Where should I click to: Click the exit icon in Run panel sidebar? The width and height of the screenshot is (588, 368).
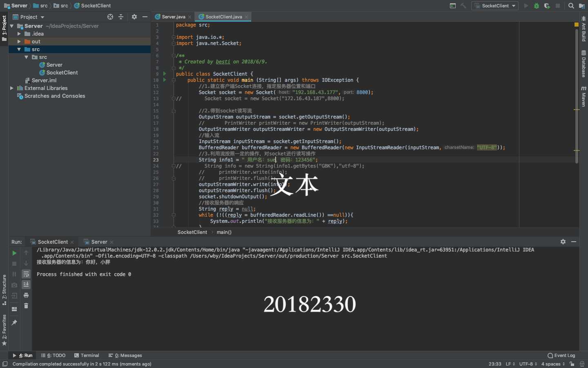point(14,296)
